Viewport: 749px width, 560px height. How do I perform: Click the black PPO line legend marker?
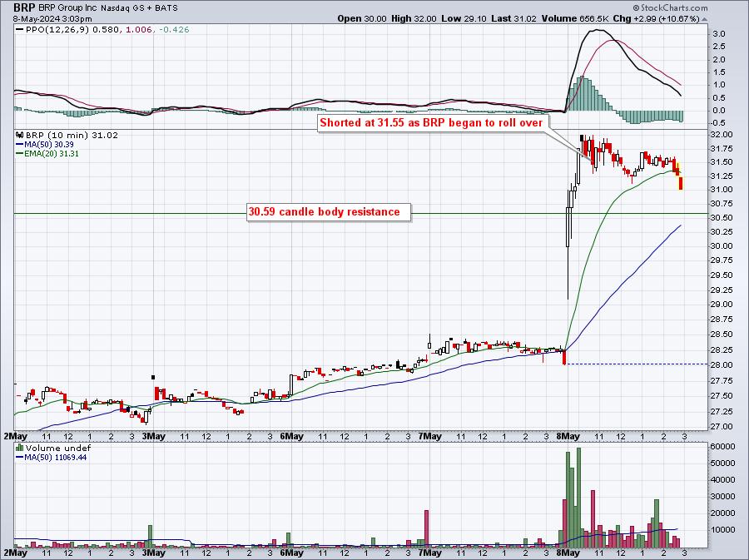click(20, 30)
